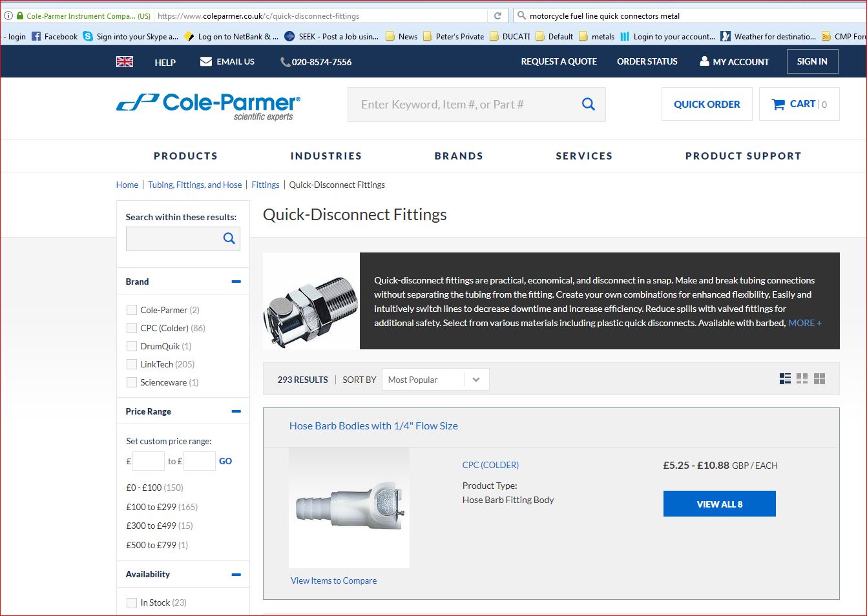This screenshot has width=867, height=616.
Task: Go to Home breadcrumb link
Action: click(x=127, y=185)
